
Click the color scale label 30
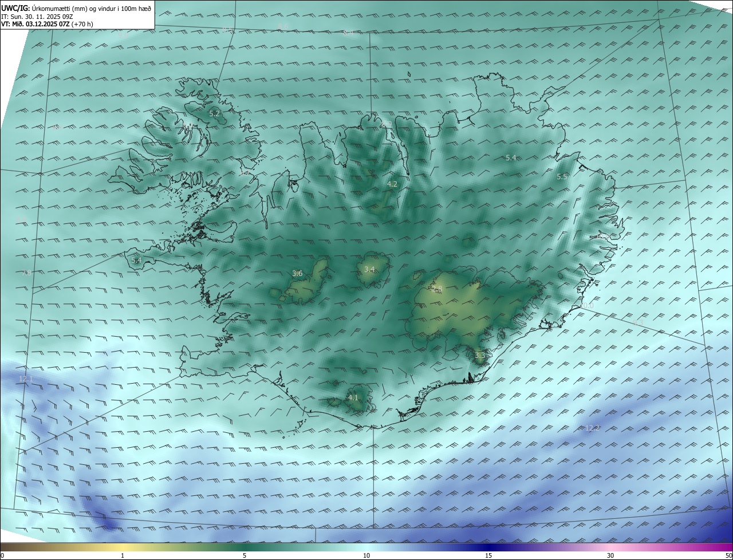point(610,555)
